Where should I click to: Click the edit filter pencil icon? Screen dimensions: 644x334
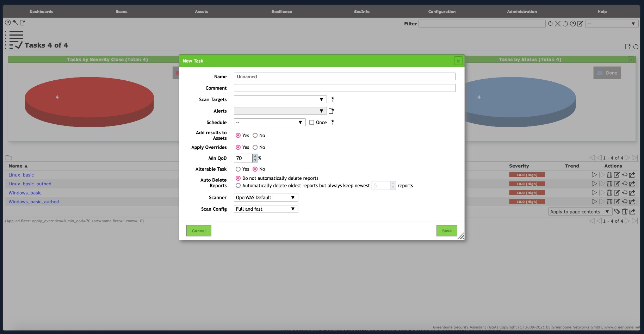click(x=580, y=24)
